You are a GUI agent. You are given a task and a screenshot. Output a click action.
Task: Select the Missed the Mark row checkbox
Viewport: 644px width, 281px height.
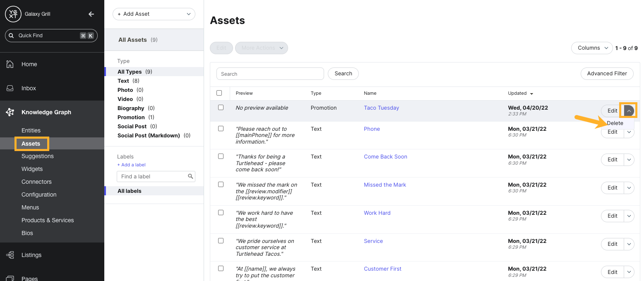pyautogui.click(x=221, y=185)
